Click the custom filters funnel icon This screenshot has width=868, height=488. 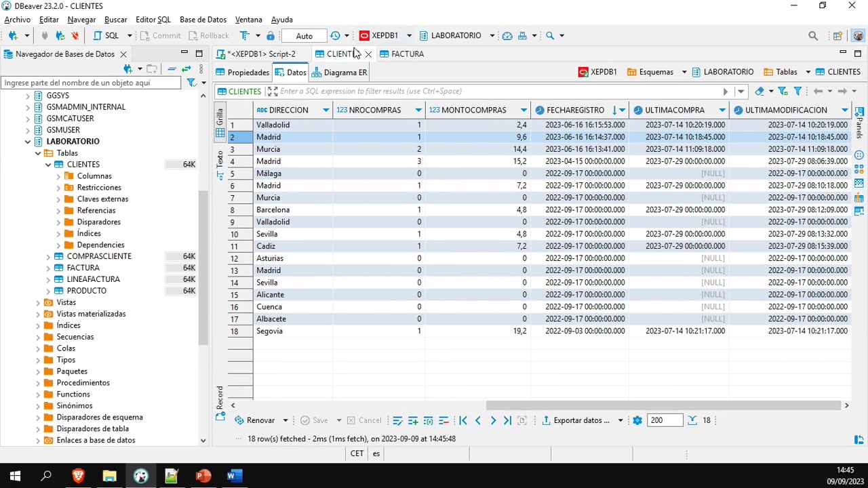pyautogui.click(x=797, y=91)
